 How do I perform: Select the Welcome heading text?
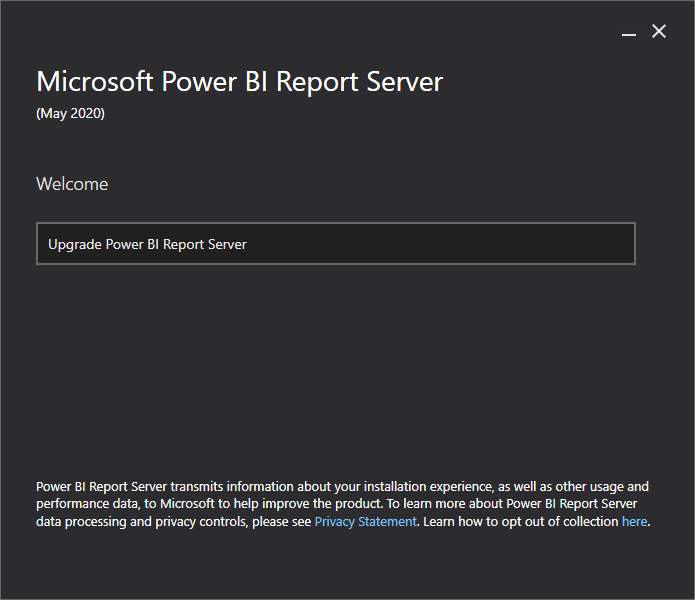(72, 184)
